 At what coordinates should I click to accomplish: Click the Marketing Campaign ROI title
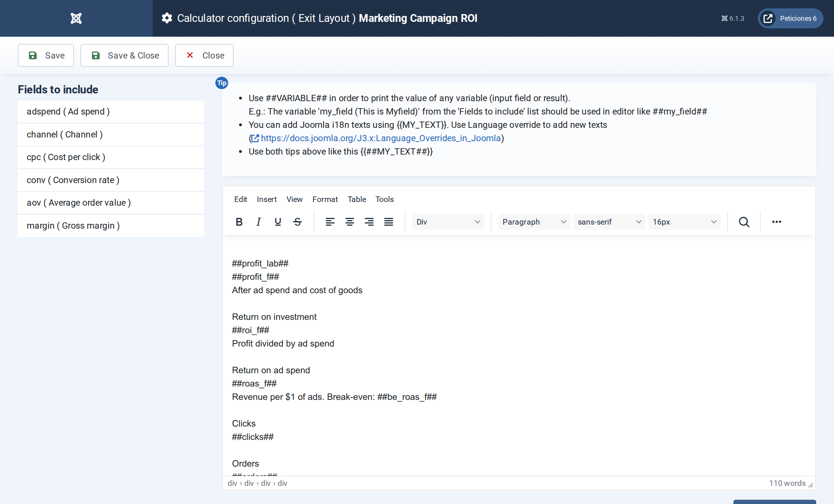click(x=418, y=18)
